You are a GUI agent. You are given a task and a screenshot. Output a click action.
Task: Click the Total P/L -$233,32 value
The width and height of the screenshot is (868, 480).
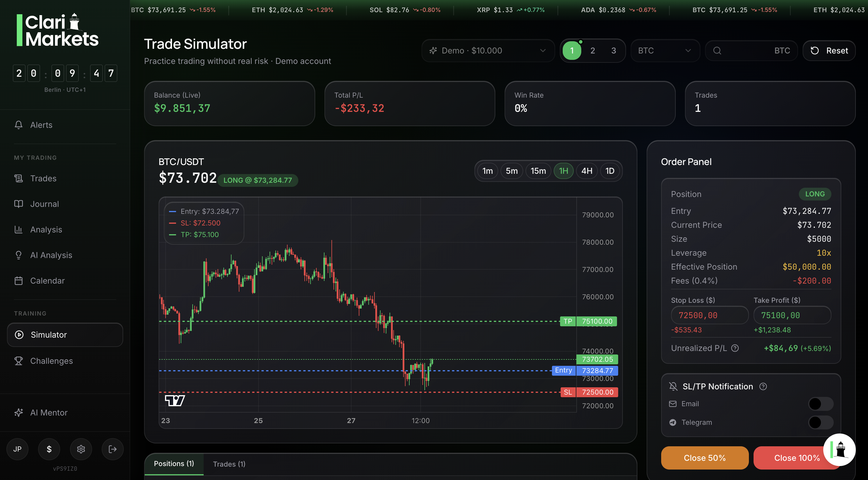point(359,108)
